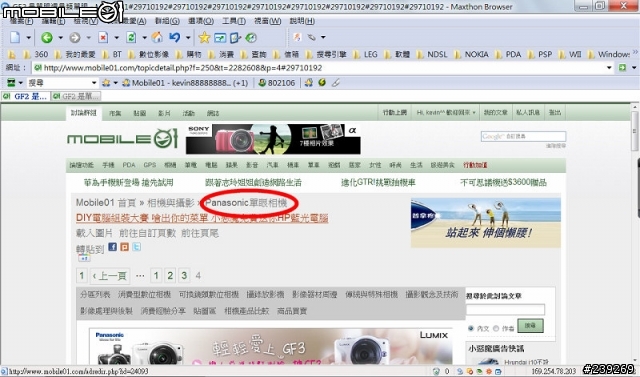Refresh the page with the green arrows icon

[x=131, y=38]
